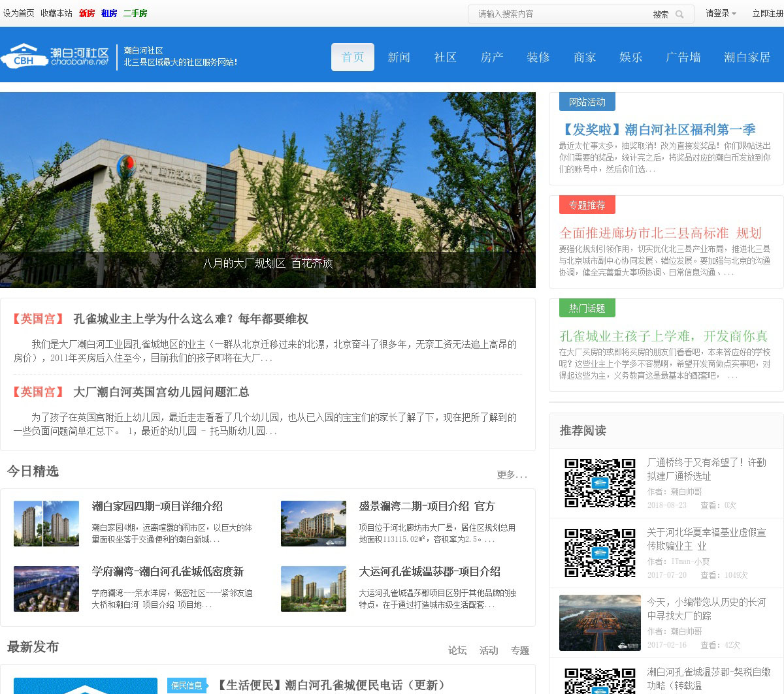Click the 立即注册 register link
Screen dimensions: 784x694
[x=767, y=14]
